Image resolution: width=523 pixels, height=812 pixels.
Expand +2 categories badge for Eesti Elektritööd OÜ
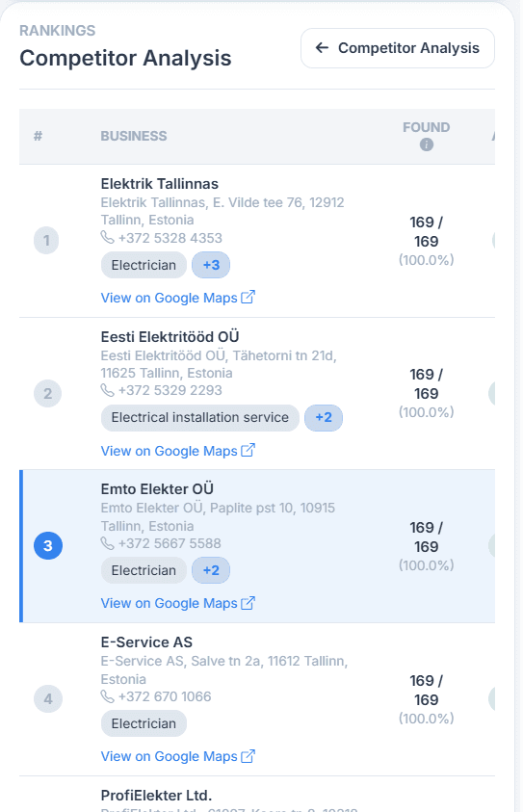pos(323,417)
